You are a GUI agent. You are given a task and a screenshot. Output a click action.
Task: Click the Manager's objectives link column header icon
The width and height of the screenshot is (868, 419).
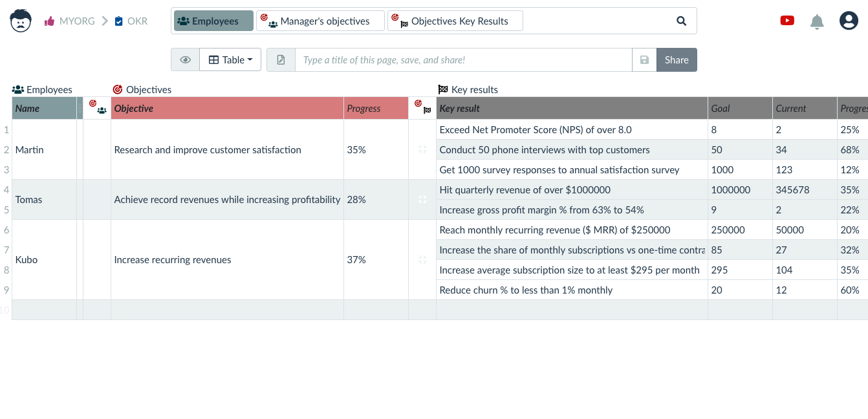(x=97, y=108)
